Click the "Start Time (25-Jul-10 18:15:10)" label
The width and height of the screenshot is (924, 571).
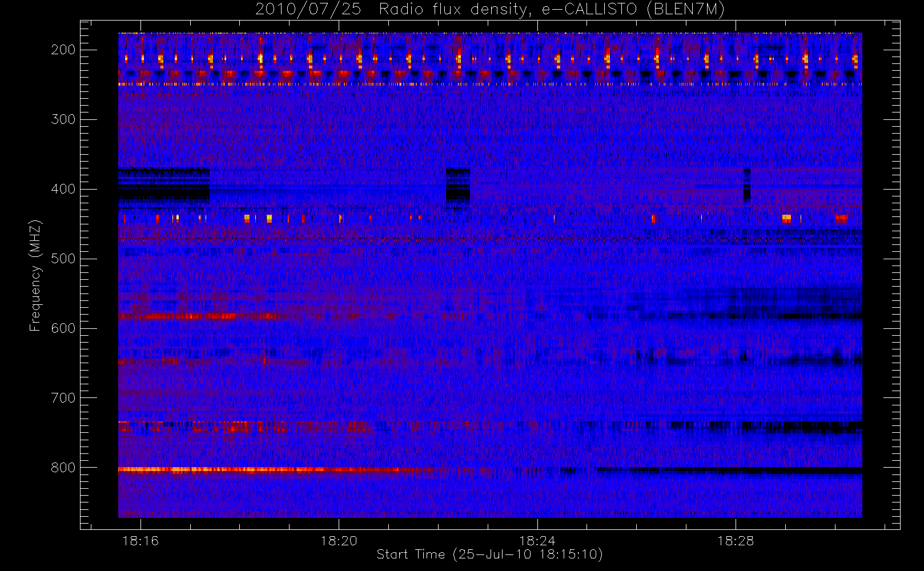pos(490,554)
